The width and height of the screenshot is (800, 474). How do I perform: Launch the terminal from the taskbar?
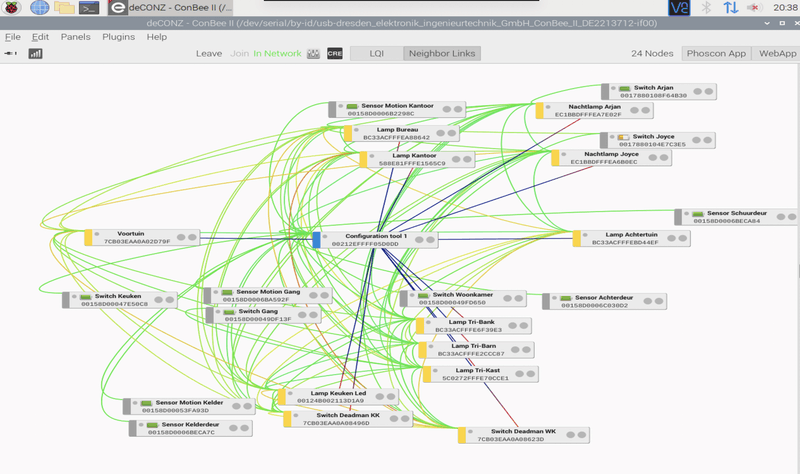(x=89, y=8)
